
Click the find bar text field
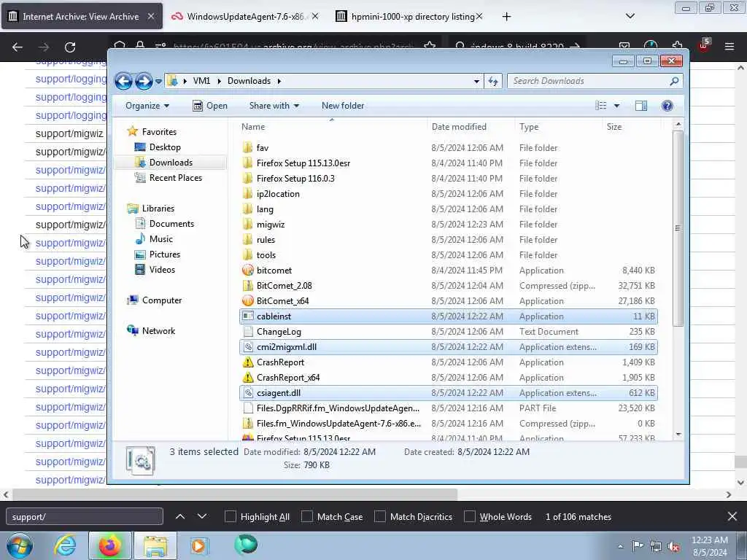pos(85,517)
